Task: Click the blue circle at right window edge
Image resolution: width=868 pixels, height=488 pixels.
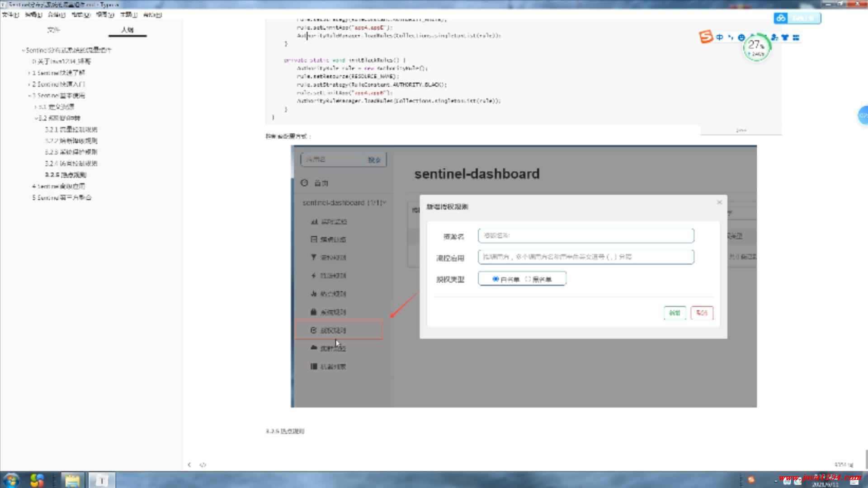Action: click(x=863, y=116)
